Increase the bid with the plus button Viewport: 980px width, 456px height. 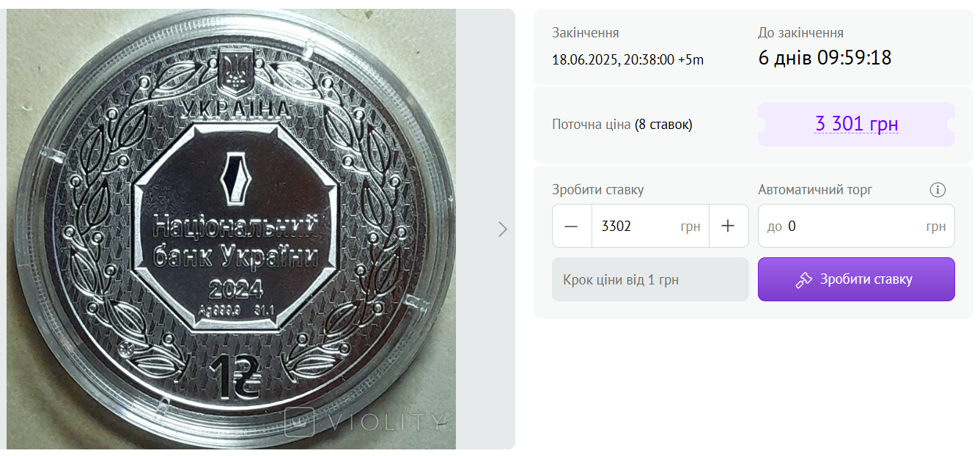click(x=728, y=226)
